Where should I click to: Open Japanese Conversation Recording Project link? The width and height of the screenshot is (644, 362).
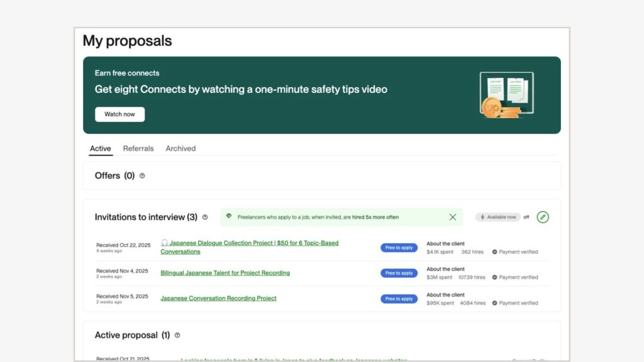(x=218, y=299)
